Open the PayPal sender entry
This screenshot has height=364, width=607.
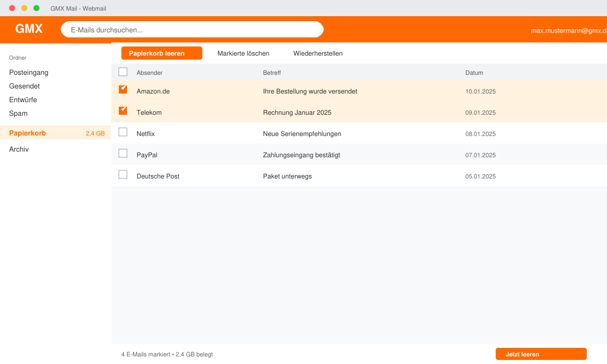[147, 155]
